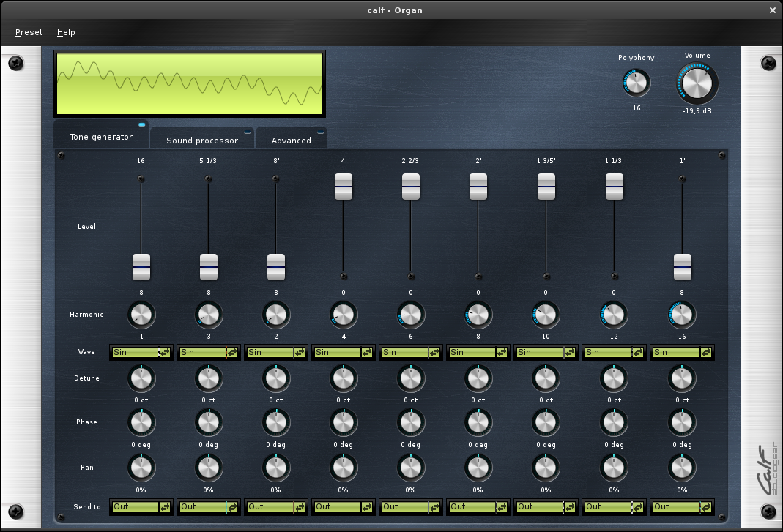Click the window close button in title bar
The image size is (783, 532).
772,10
